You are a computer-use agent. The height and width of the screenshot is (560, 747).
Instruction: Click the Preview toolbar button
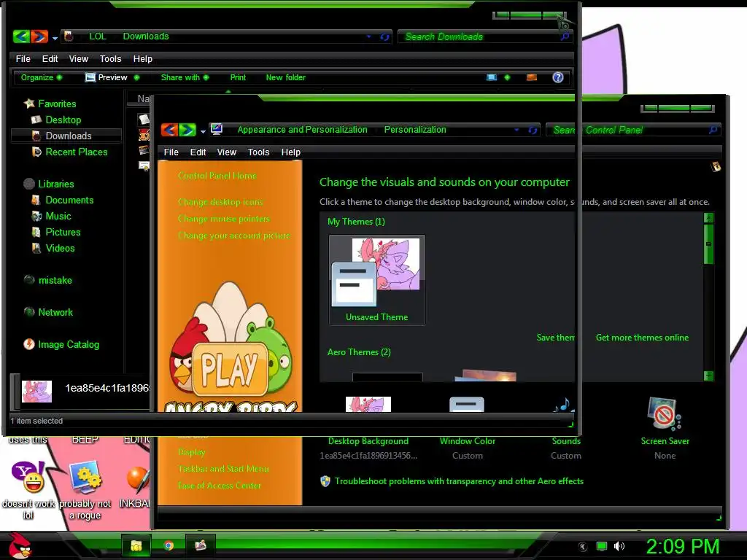(x=106, y=77)
